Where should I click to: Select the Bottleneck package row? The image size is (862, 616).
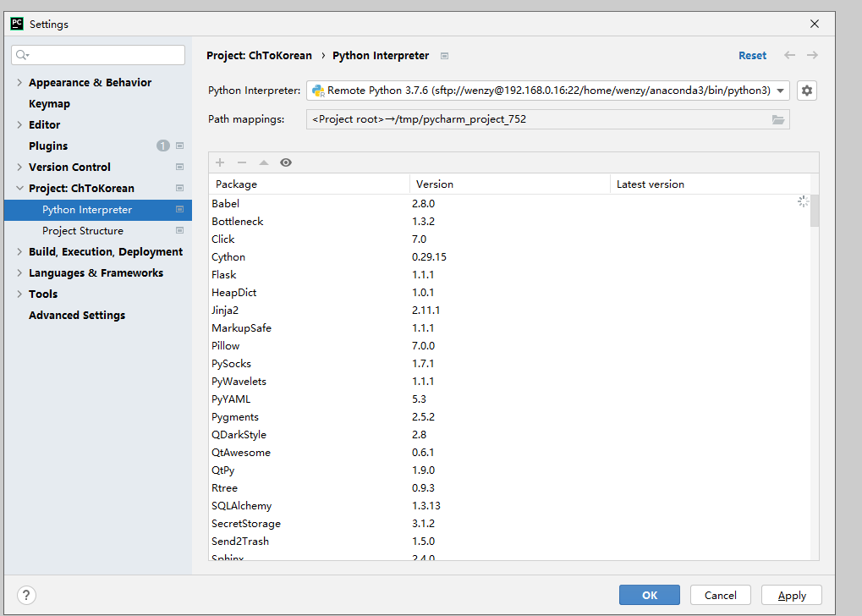point(509,221)
